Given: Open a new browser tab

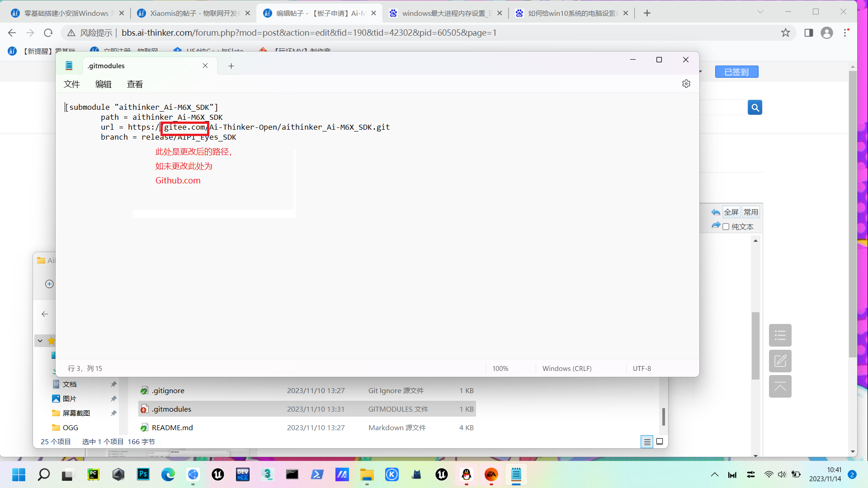Looking at the screenshot, I should coord(647,13).
